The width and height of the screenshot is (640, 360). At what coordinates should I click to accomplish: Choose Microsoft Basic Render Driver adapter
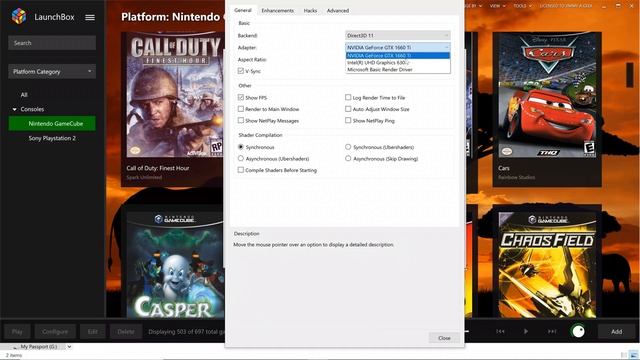tap(398, 69)
